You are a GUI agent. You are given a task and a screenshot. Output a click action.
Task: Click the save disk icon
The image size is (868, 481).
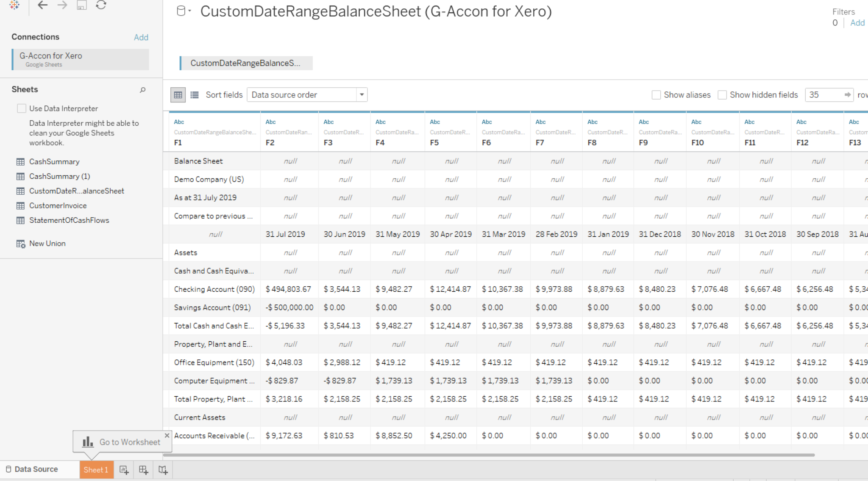[x=81, y=5]
